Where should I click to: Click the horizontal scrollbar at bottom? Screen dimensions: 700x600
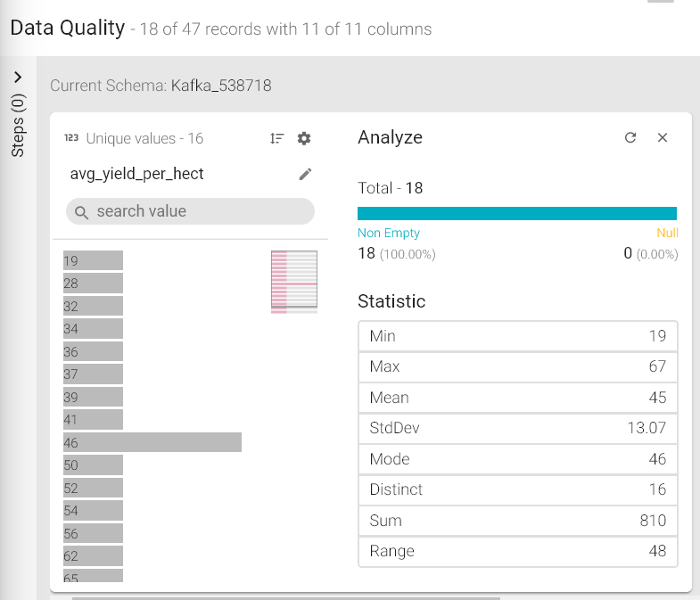click(x=285, y=597)
